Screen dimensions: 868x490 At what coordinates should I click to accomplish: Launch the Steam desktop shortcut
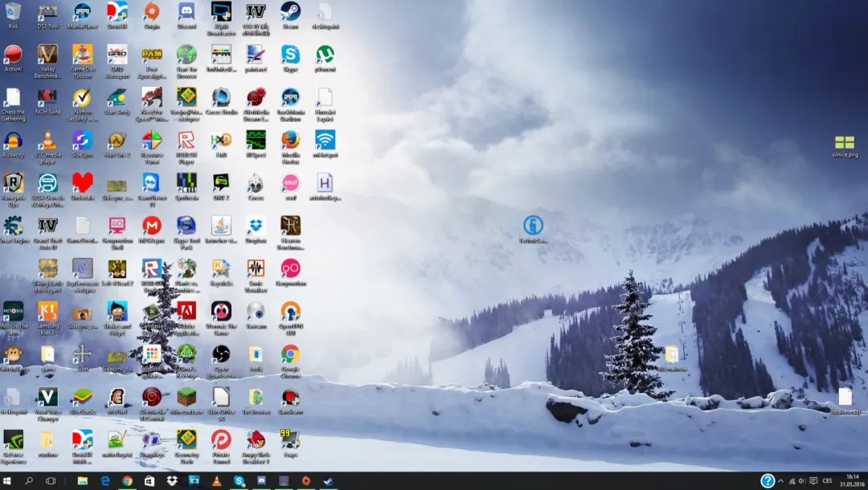(x=291, y=15)
